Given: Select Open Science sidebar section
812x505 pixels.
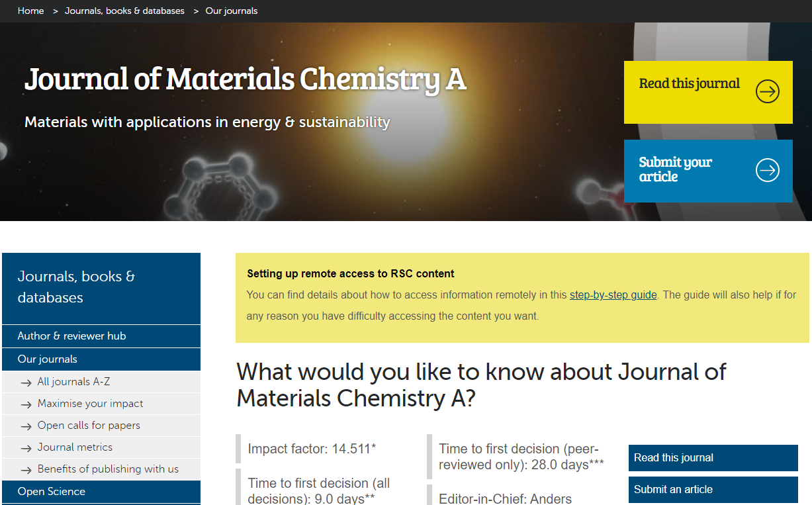Looking at the screenshot, I should (101, 492).
